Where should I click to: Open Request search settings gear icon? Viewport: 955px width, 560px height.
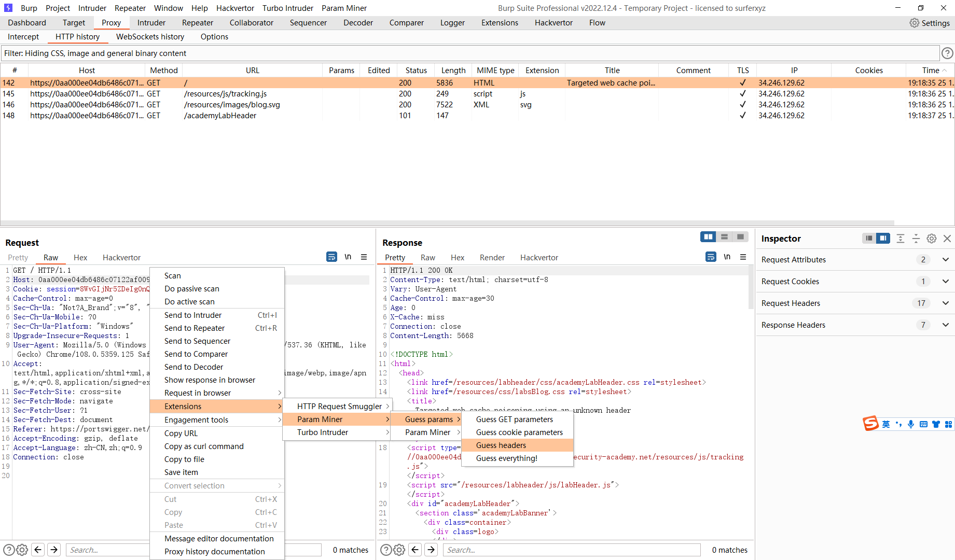(x=22, y=550)
